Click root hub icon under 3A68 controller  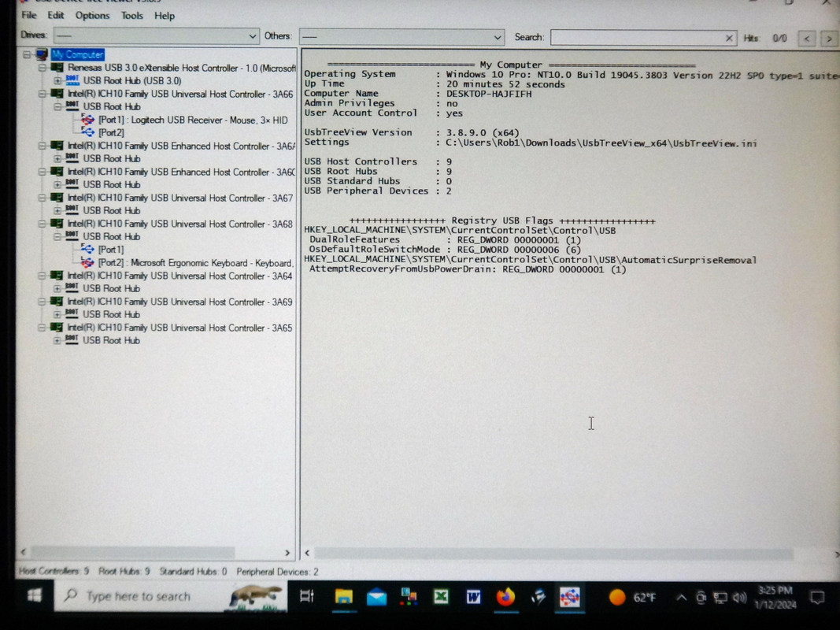[x=72, y=235]
